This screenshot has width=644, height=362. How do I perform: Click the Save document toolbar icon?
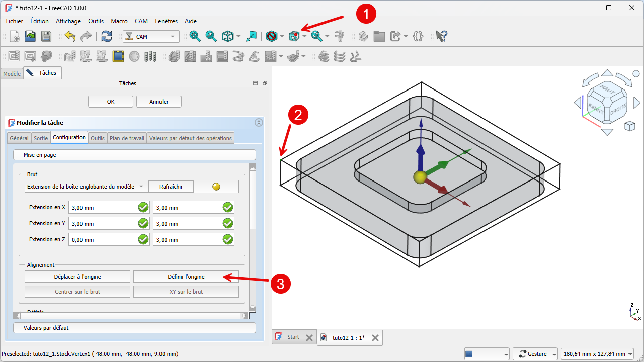46,36
